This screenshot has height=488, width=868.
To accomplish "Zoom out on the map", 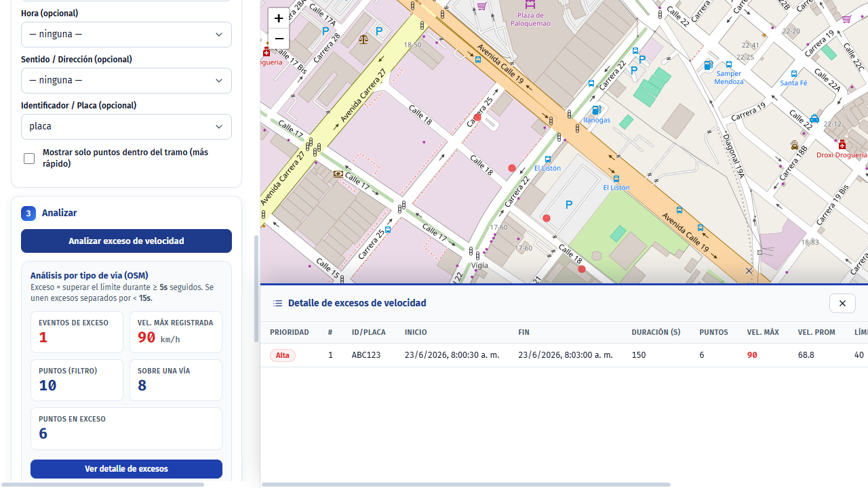I will click(x=278, y=39).
